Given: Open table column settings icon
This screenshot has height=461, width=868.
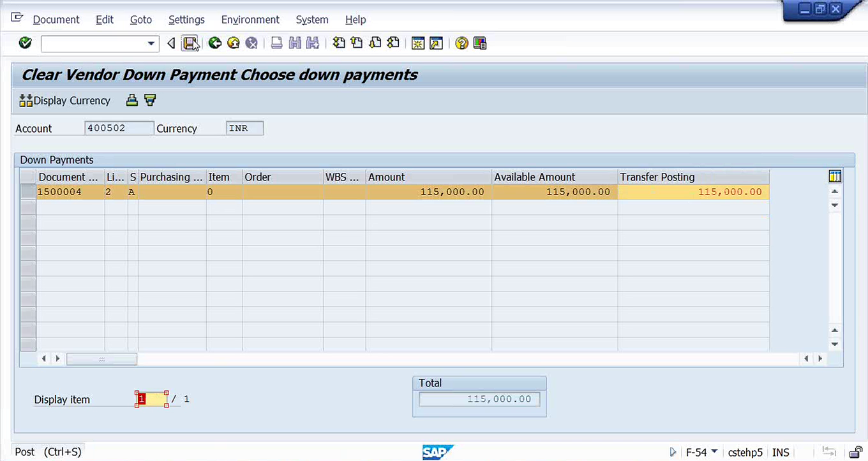Looking at the screenshot, I should pyautogui.click(x=835, y=177).
